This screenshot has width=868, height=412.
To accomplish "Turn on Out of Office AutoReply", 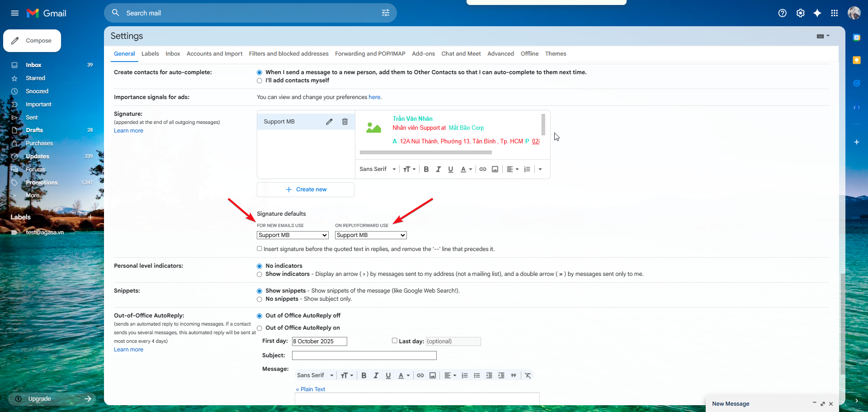I will pos(259,328).
